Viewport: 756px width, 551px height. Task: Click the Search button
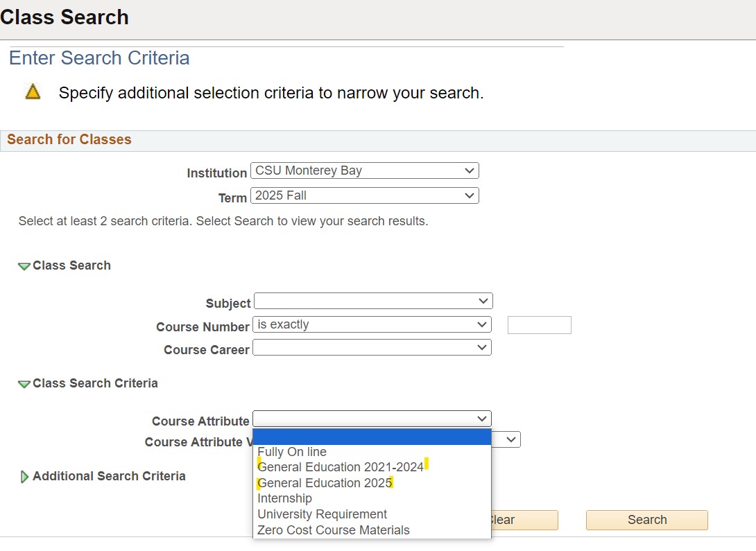pos(646,520)
